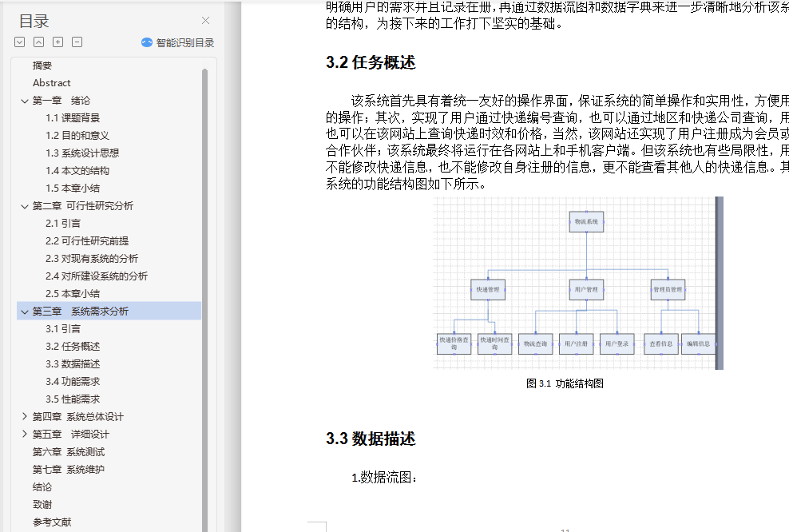Select the 第三章 系统需求分析 heading text

click(81, 312)
